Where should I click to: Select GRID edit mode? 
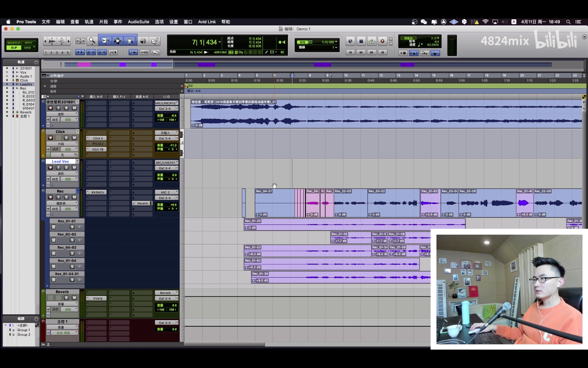pos(29,48)
